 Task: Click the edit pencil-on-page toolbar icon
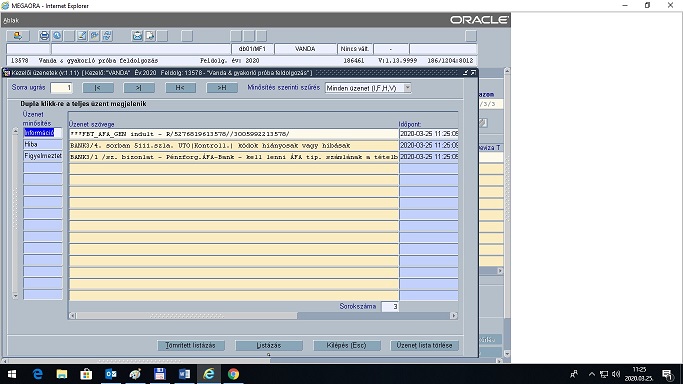click(x=82, y=36)
